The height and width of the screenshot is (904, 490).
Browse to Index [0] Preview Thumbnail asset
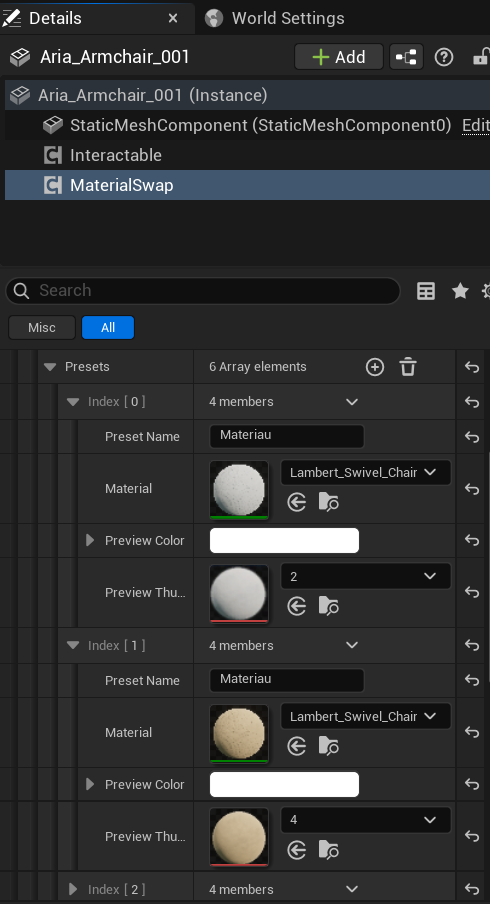pyautogui.click(x=329, y=607)
